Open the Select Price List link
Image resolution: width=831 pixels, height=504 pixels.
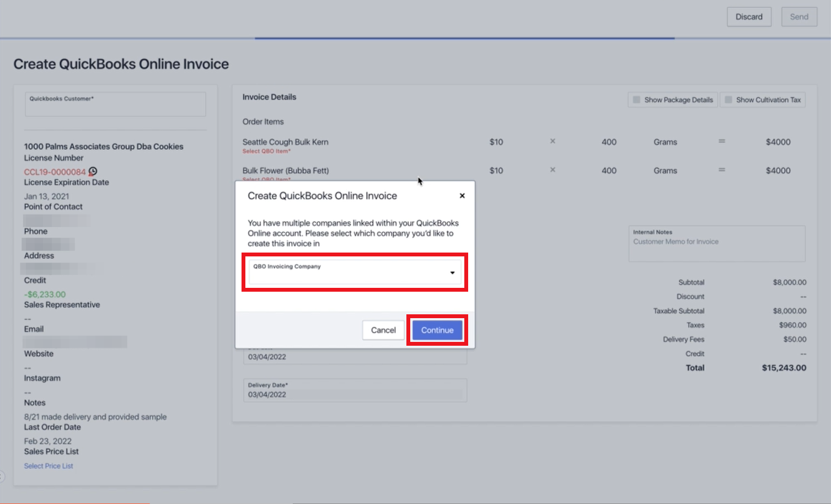48,465
